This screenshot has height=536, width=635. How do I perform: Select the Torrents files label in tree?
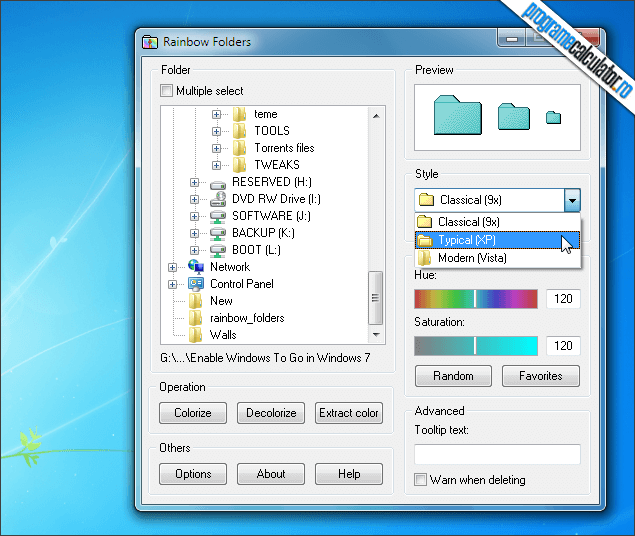click(x=284, y=148)
